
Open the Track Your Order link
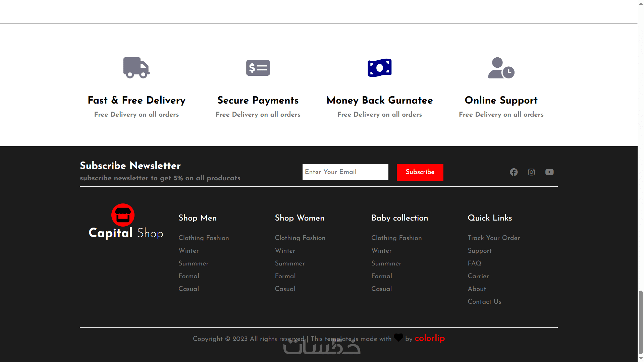coord(494,238)
